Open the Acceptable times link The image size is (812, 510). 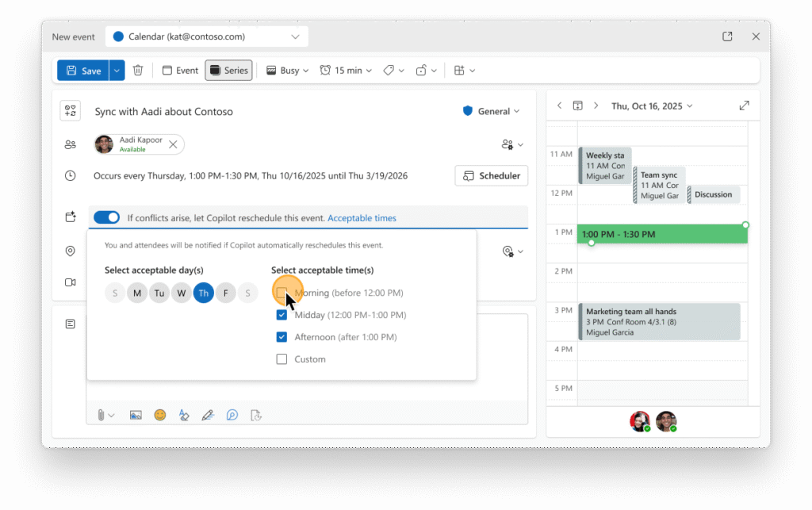click(x=362, y=218)
